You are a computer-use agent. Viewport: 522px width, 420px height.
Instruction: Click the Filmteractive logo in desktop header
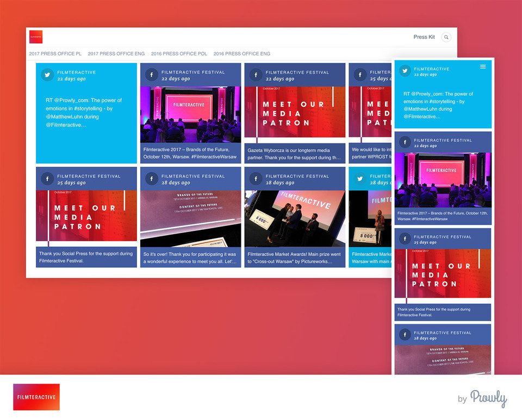point(36,37)
